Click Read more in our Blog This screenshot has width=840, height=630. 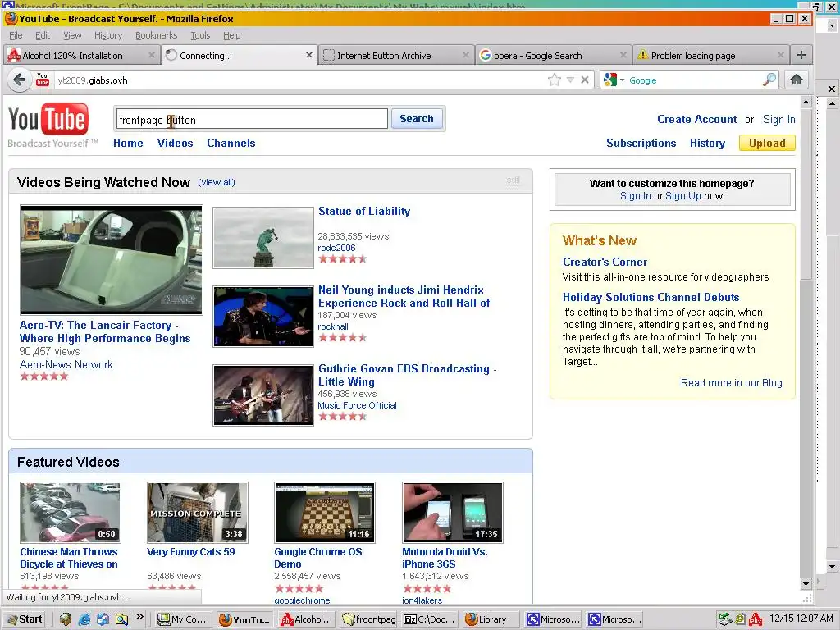pyautogui.click(x=731, y=383)
